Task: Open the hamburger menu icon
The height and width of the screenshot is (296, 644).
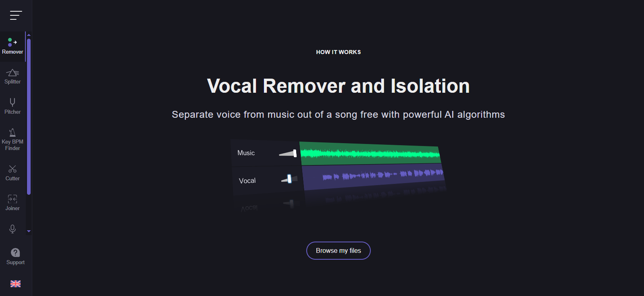Action: pos(16,15)
